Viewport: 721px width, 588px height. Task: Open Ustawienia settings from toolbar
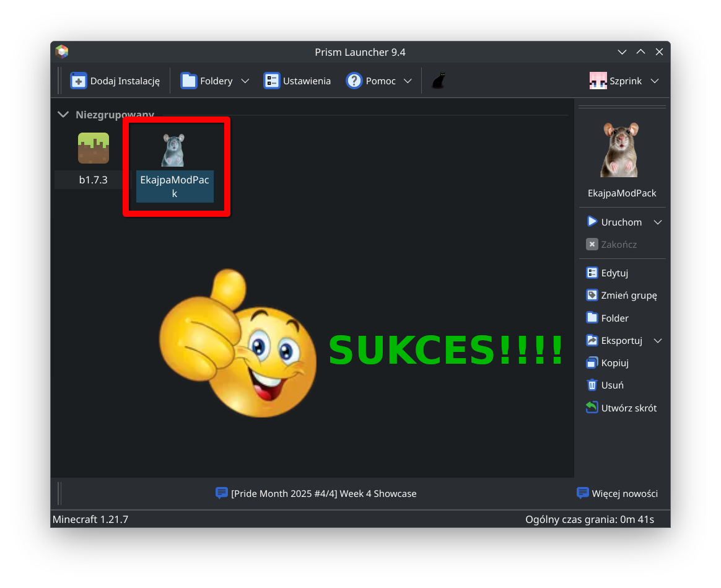click(x=297, y=81)
